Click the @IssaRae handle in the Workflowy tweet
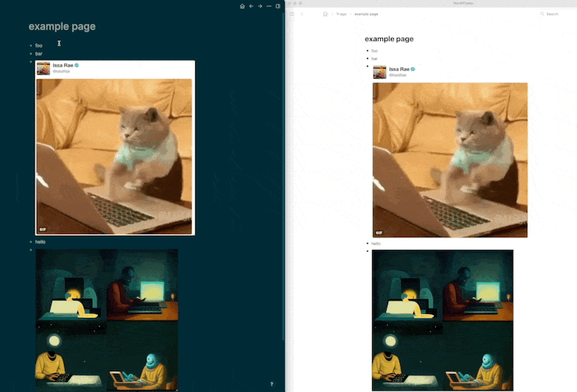Screen dimensions: 577x392 point(397,75)
